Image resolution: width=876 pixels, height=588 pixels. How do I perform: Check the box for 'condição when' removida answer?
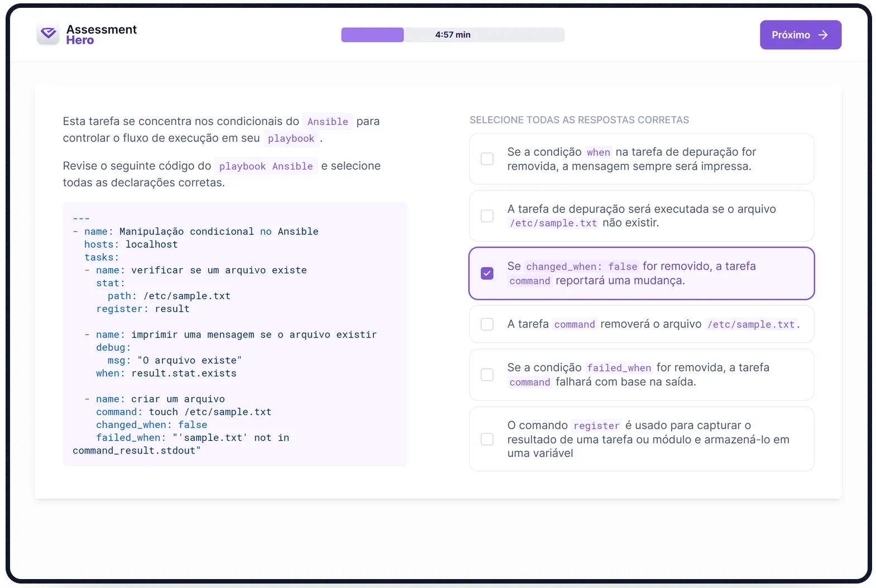click(x=487, y=159)
